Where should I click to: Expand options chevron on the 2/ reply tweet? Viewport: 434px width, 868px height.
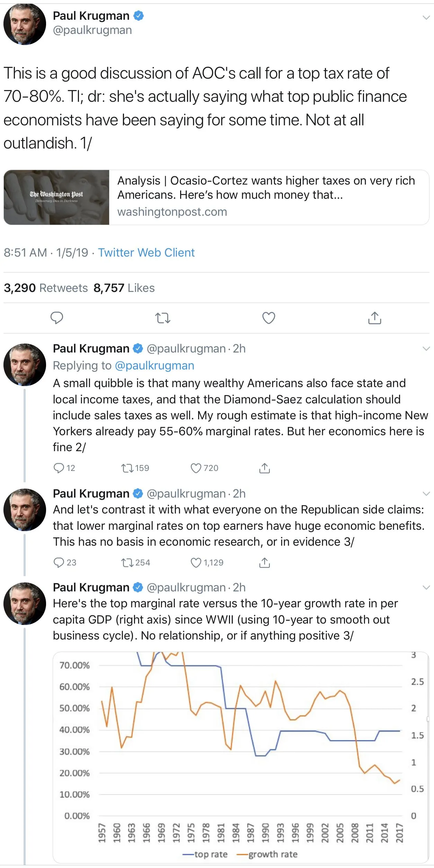426,349
